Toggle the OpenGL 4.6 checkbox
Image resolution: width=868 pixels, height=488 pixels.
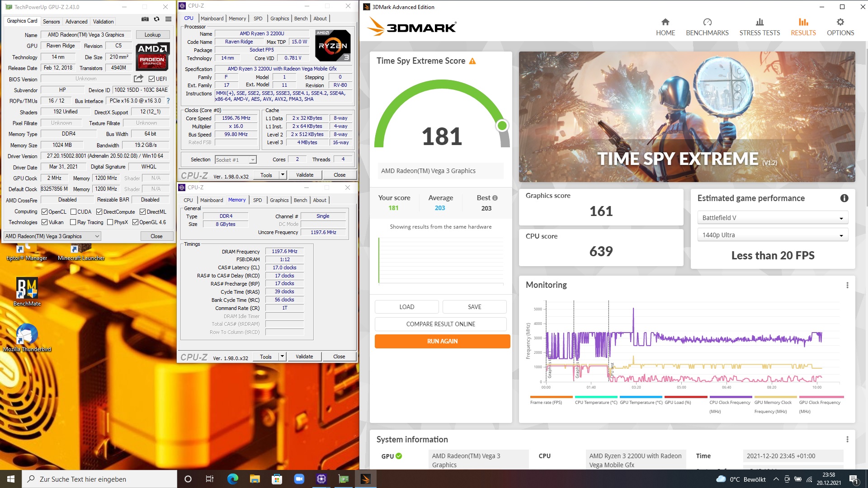(x=135, y=222)
